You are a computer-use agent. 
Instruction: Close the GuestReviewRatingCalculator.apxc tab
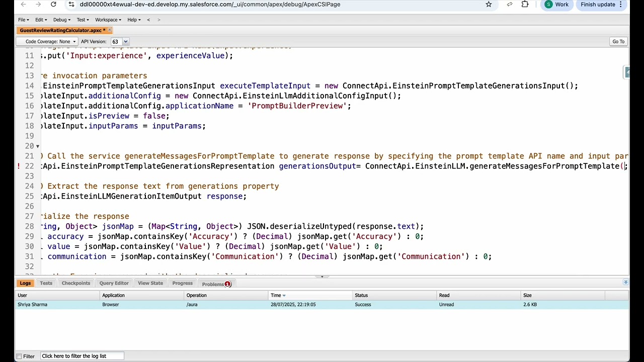110,30
